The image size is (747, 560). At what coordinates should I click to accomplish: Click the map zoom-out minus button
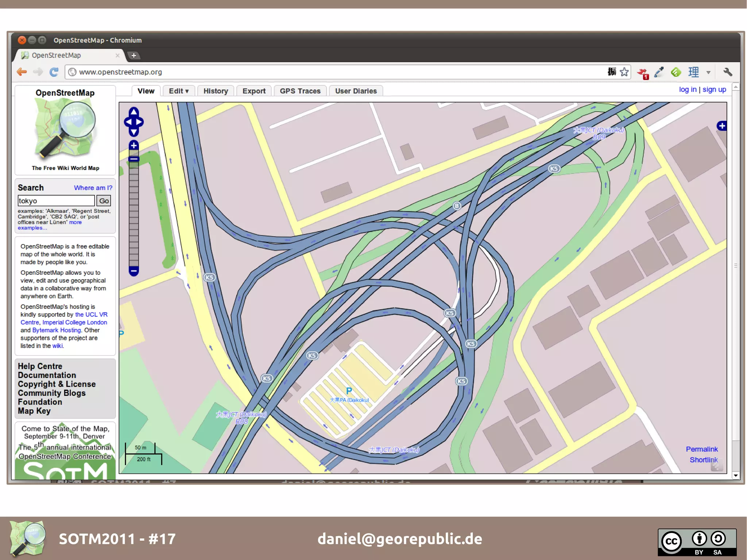(134, 271)
